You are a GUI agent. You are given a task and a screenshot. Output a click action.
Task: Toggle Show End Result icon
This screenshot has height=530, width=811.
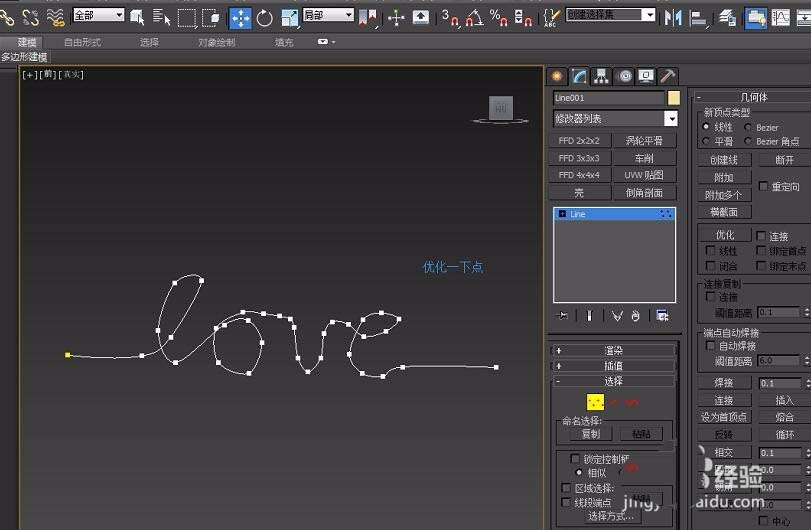coord(589,315)
